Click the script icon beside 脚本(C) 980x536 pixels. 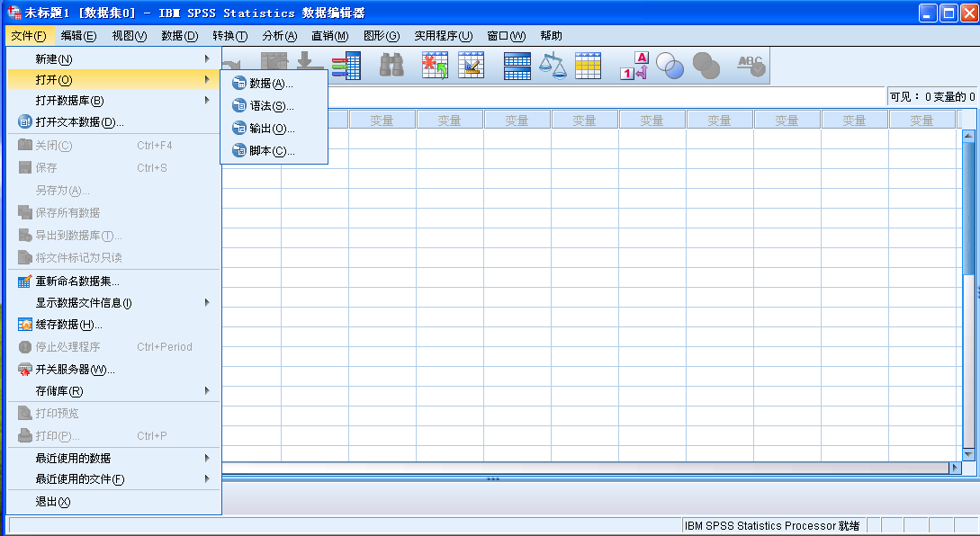click(238, 150)
